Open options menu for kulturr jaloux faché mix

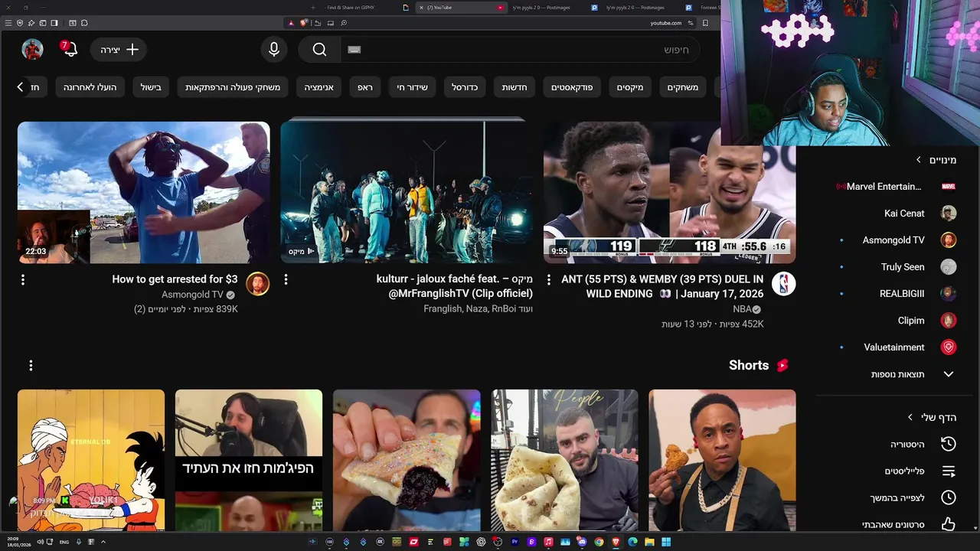(x=286, y=280)
